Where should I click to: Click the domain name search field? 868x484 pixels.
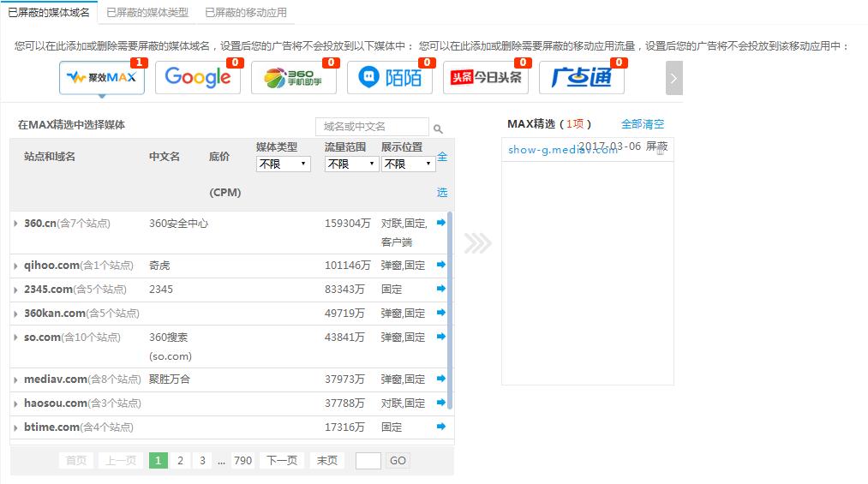372,127
